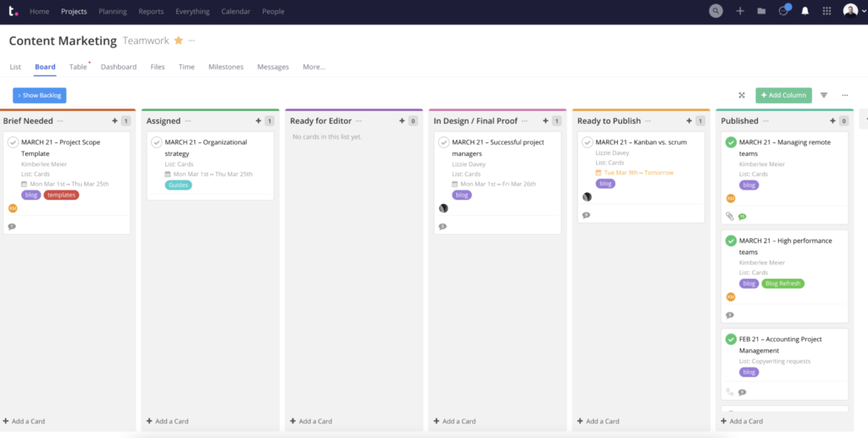Star the Content Marketing project
The width and height of the screenshot is (868, 438).
(178, 41)
